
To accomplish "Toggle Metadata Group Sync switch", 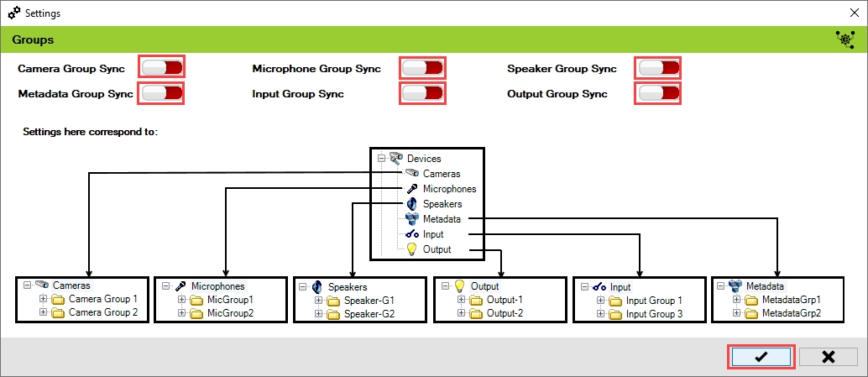I will point(162,93).
